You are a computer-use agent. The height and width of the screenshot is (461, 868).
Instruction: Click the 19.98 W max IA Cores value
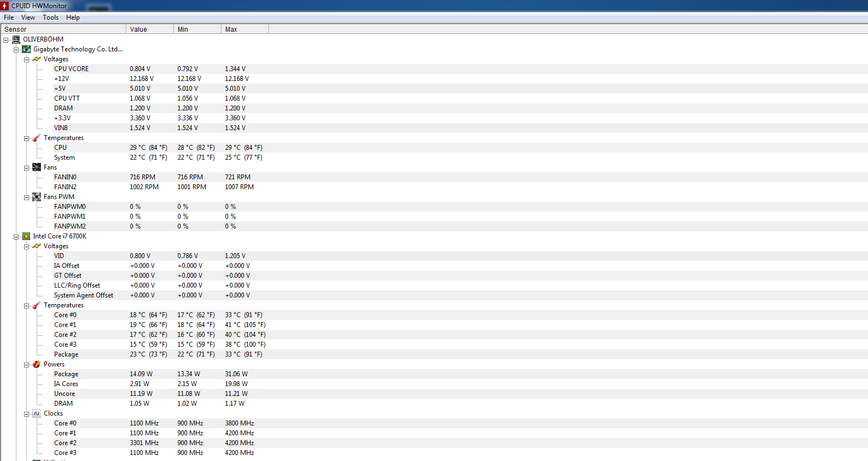point(236,384)
